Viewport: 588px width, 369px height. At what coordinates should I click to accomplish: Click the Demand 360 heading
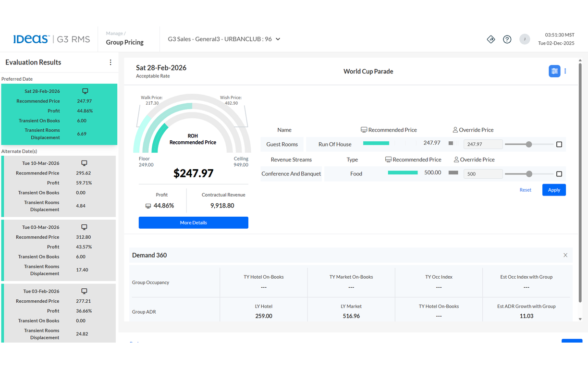click(149, 255)
